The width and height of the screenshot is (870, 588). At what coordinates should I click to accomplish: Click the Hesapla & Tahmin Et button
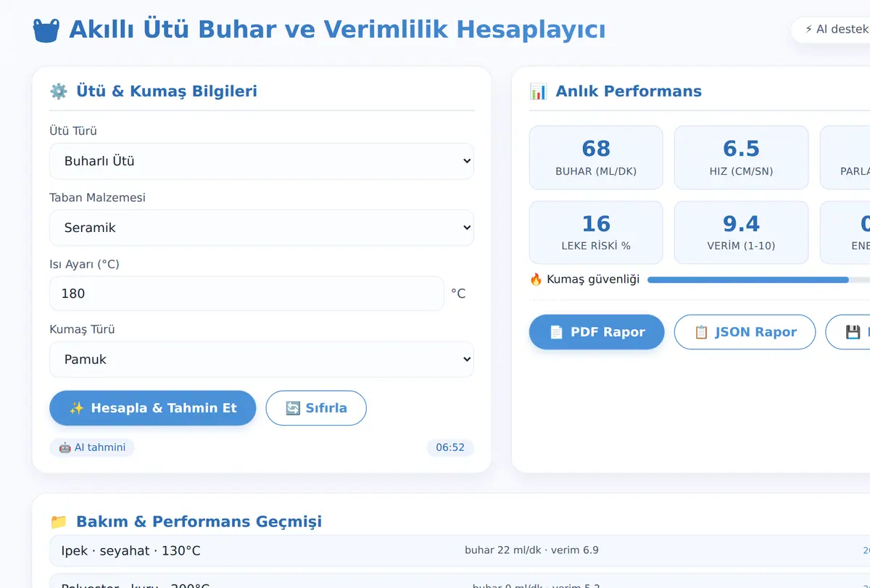(153, 408)
